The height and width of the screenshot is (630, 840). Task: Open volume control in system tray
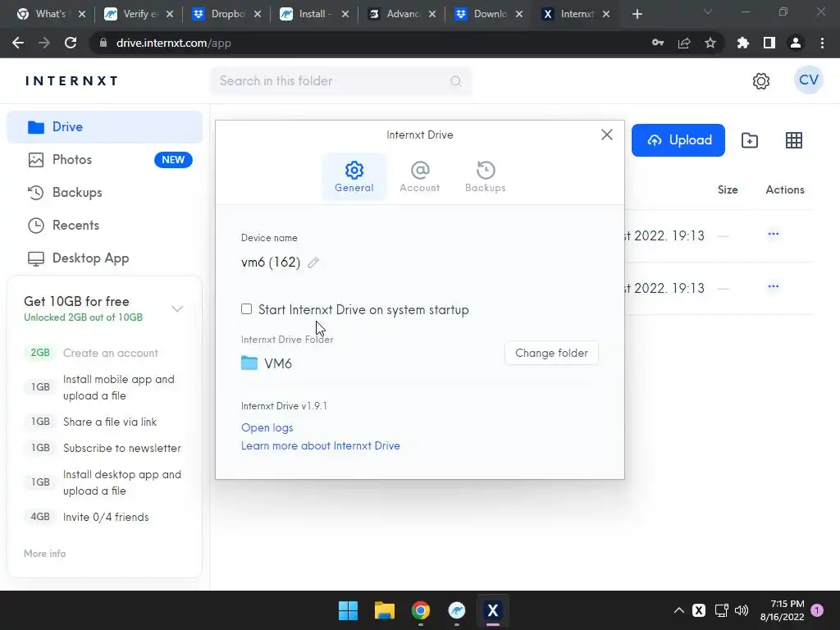coord(742,610)
